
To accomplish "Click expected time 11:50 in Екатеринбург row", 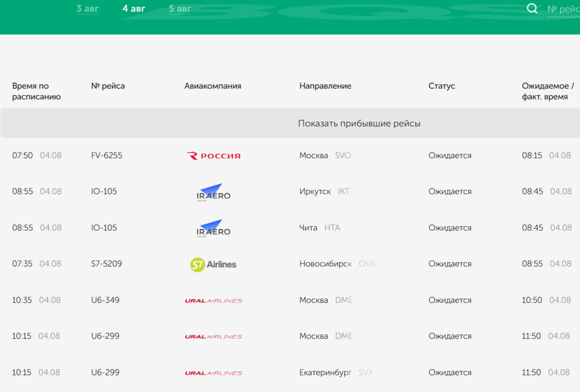I will (531, 372).
